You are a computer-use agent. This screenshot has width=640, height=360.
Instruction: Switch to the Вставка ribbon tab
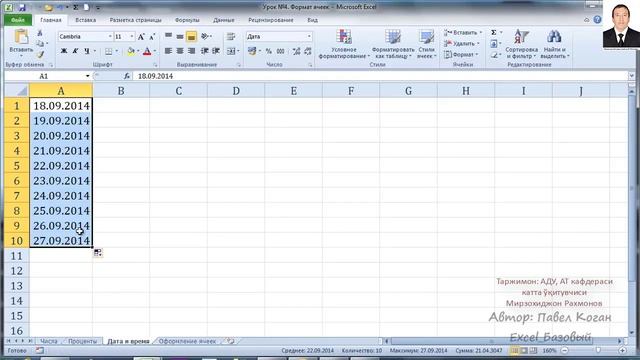click(86, 20)
